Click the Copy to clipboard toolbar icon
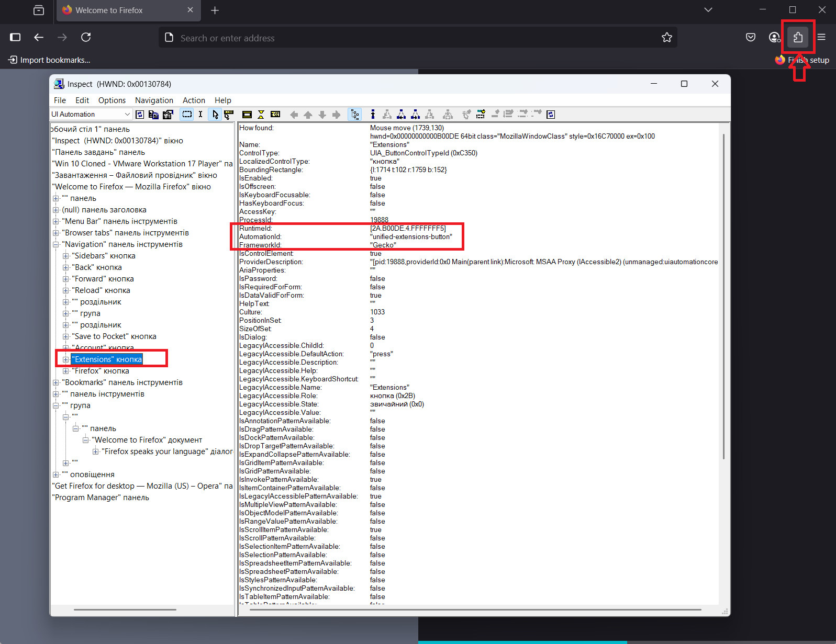The width and height of the screenshot is (836, 644). pos(153,115)
